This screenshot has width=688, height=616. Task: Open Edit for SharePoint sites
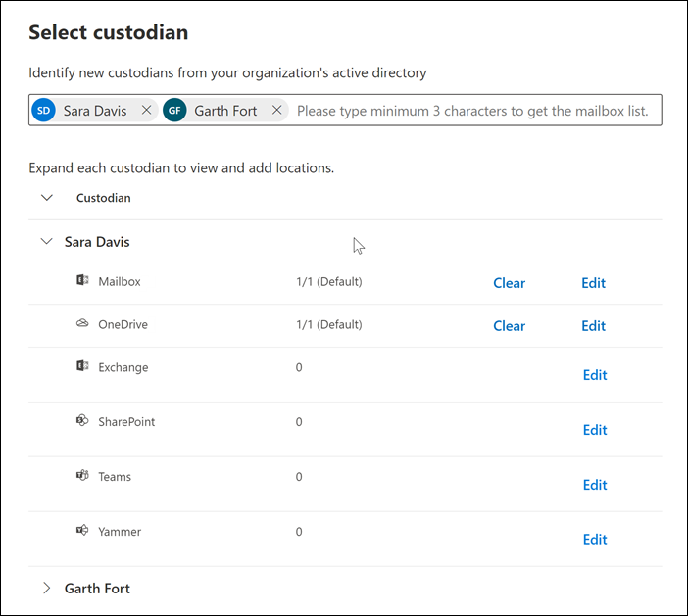(x=595, y=430)
